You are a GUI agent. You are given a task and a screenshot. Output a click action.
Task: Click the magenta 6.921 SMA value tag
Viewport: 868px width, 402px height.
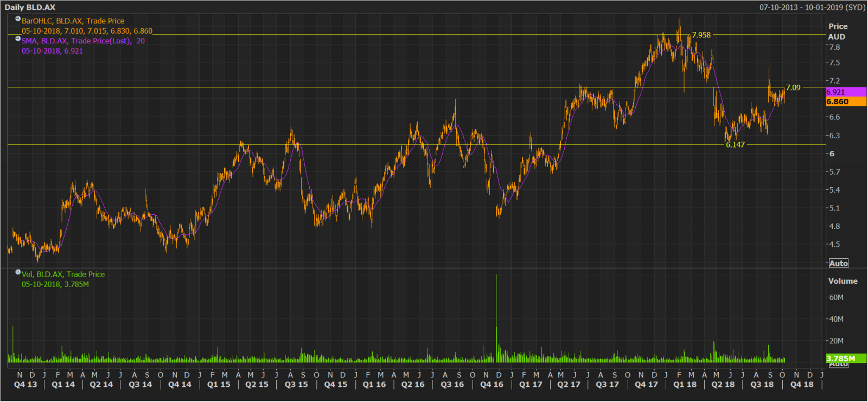pos(846,92)
